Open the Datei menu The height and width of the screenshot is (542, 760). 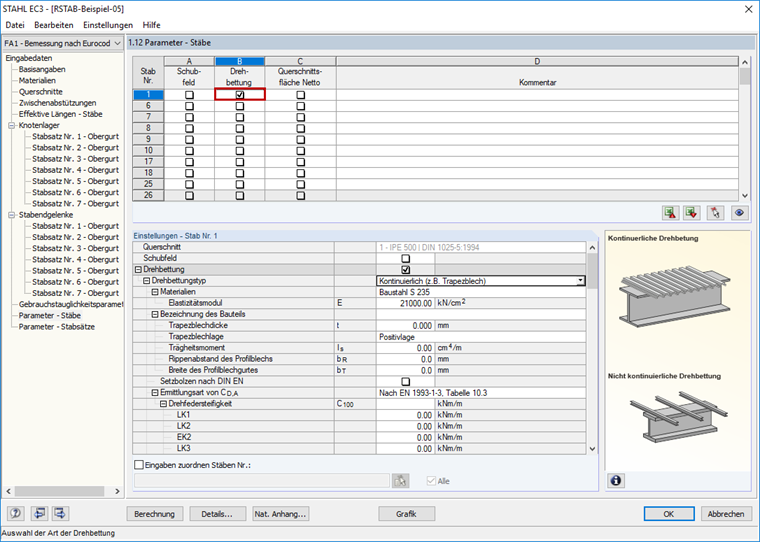[15, 25]
